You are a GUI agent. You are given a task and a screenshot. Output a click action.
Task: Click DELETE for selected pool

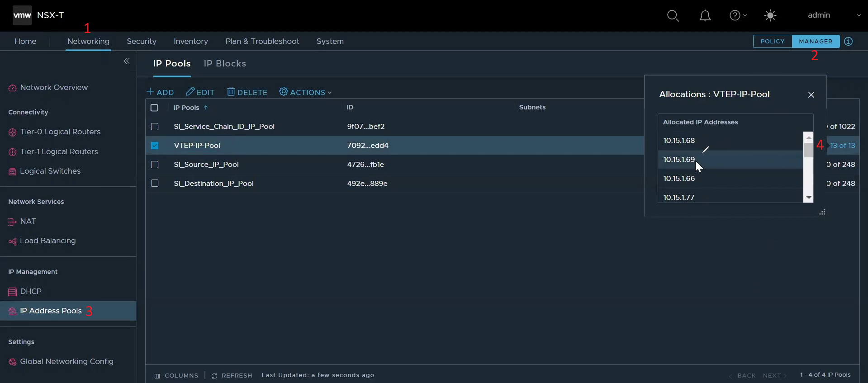coord(247,92)
